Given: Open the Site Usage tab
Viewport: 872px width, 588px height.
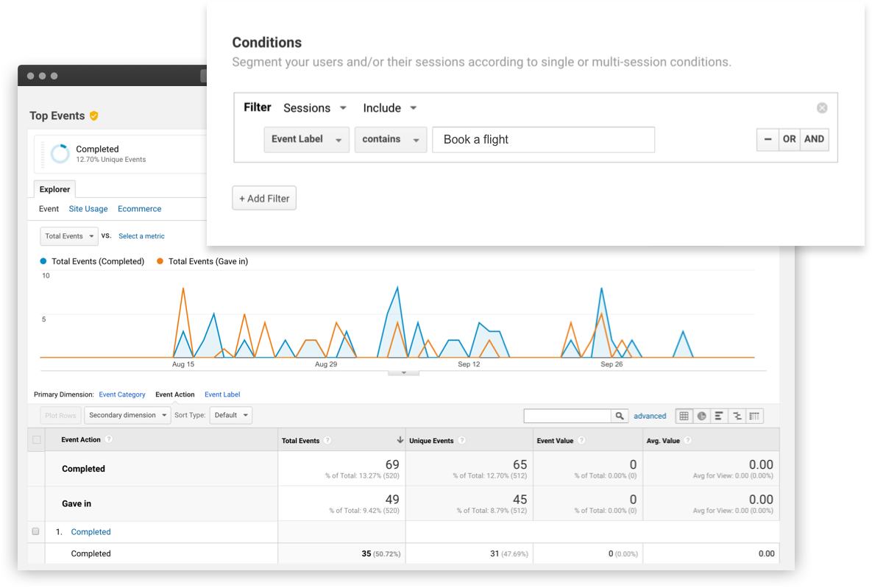Looking at the screenshot, I should 88,209.
